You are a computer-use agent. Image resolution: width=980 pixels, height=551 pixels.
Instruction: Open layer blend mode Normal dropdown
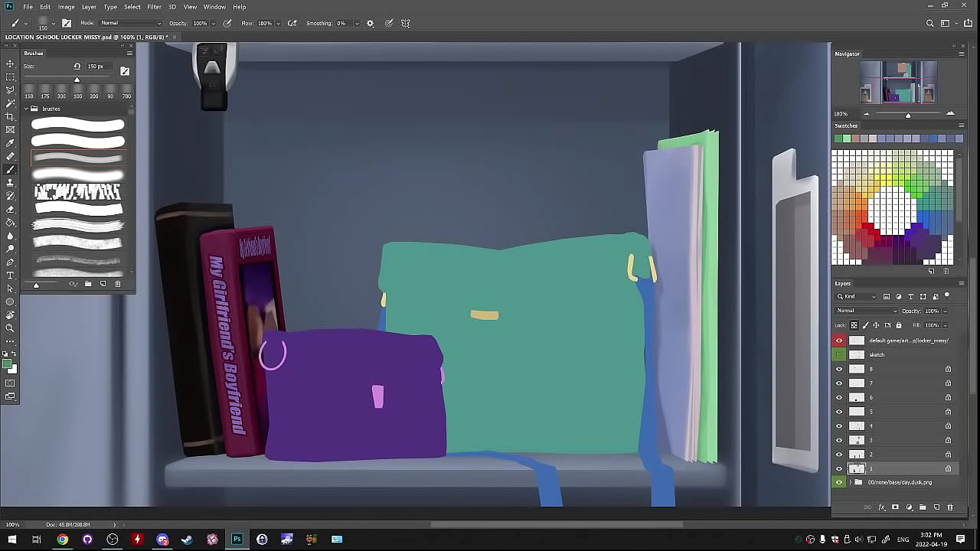[867, 311]
